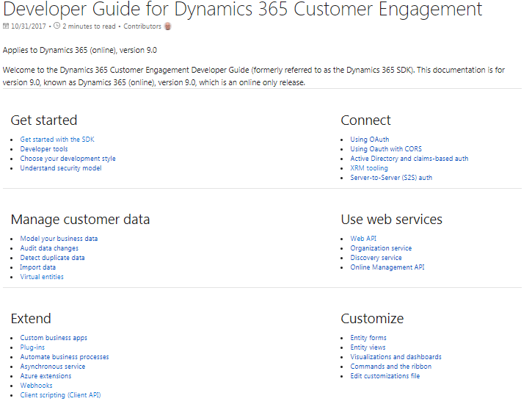Go to the Plug-ins page
The width and height of the screenshot is (532, 404).
(x=32, y=347)
